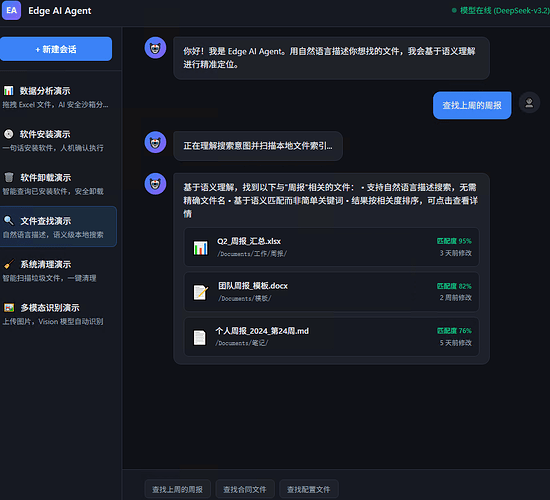Viewport: 550px width, 500px height.
Task: Click the magnifier icon for 文件查找演示
Action: pyautogui.click(x=8, y=221)
